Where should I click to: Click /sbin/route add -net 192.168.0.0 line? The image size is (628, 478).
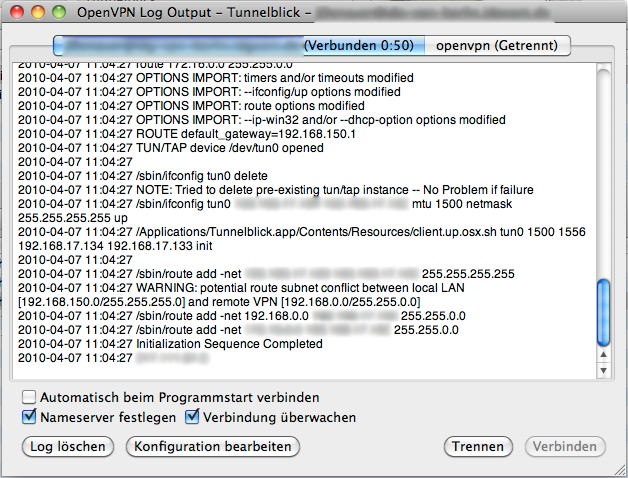[x=242, y=316]
